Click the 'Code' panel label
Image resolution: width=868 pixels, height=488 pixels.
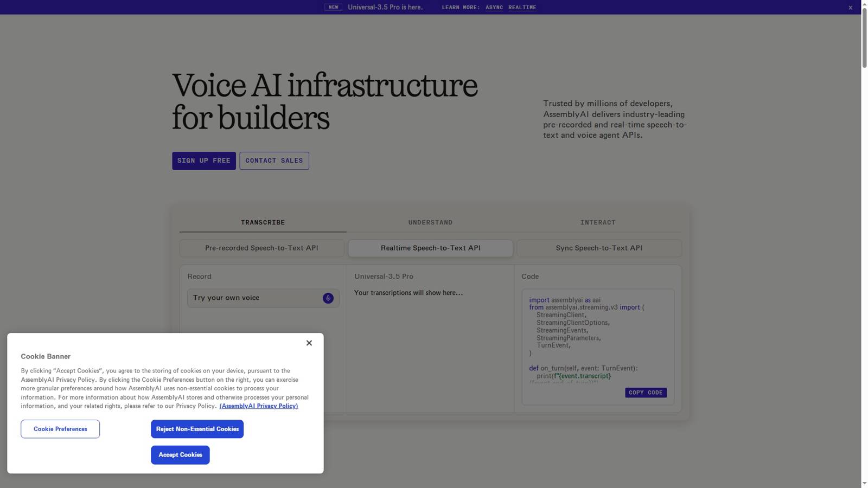point(530,277)
